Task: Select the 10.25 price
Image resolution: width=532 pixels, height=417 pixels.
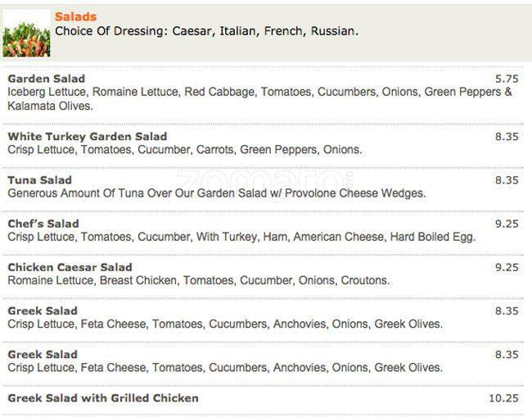Action: pyautogui.click(x=503, y=398)
